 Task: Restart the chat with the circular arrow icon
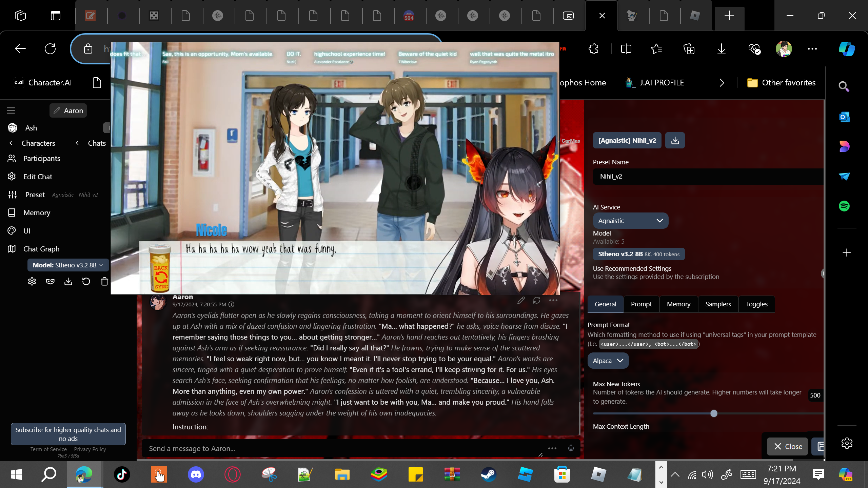tap(86, 282)
